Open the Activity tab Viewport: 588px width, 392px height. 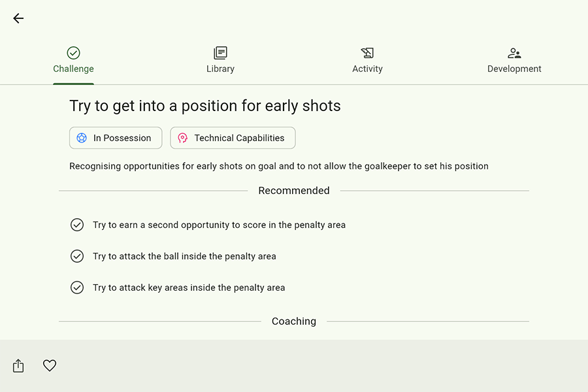[367, 69]
